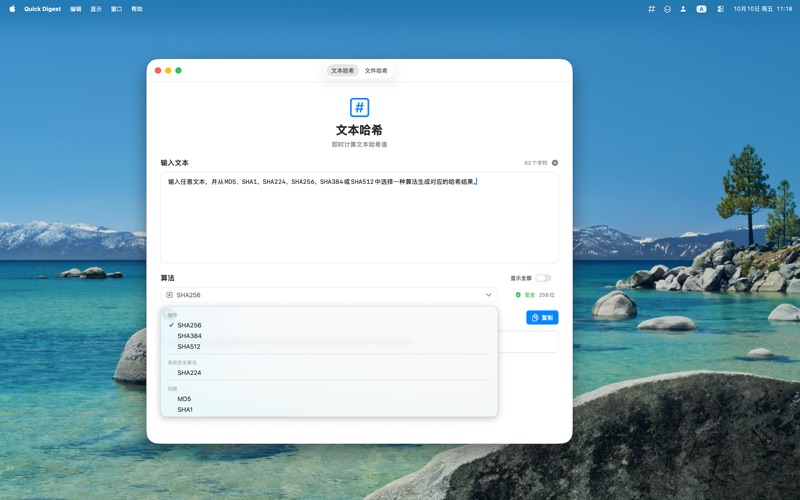Click the blue 复制 button
800x500 pixels.
pos(542,317)
